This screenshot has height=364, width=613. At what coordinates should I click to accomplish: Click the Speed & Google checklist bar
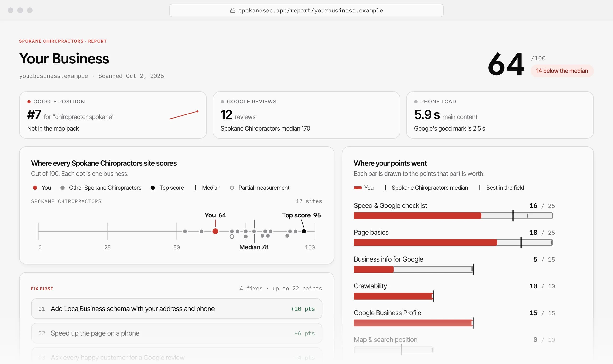[453, 216]
